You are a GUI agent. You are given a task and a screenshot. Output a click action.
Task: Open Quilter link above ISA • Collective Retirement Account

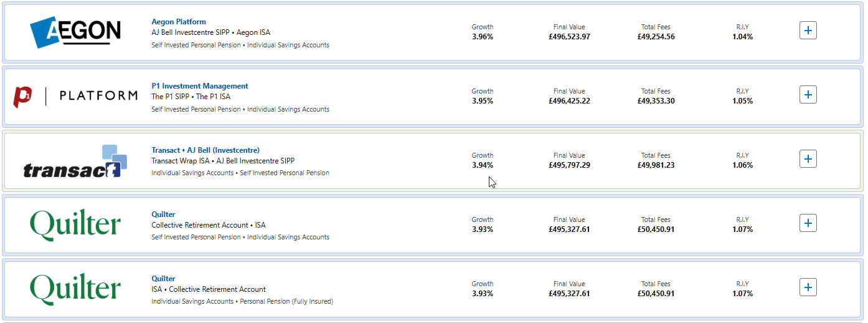(x=163, y=279)
